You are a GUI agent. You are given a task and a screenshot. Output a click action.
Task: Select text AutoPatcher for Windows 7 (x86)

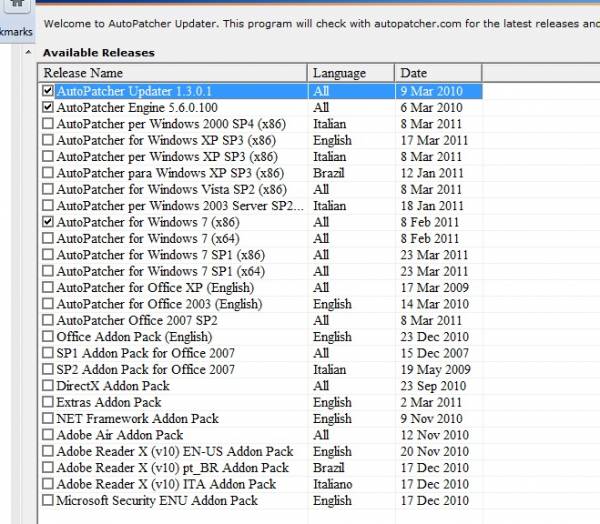pyautogui.click(x=148, y=222)
